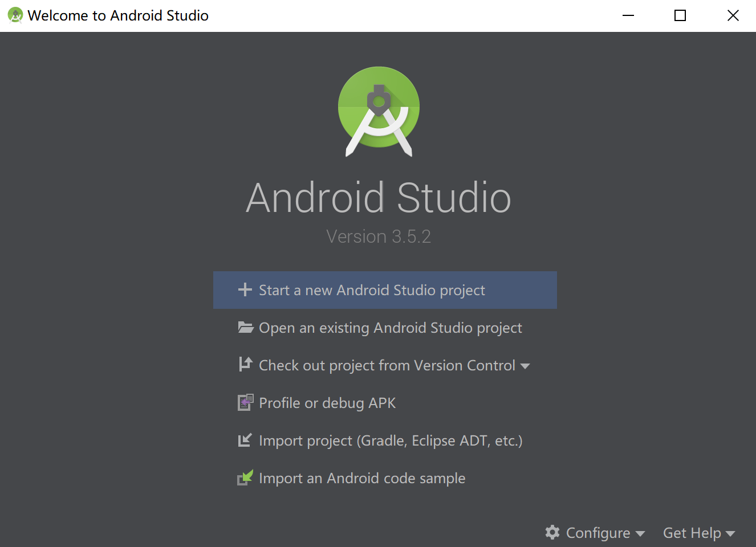756x547 pixels.
Task: Click the plus icon for new project
Action: pyautogui.click(x=245, y=289)
